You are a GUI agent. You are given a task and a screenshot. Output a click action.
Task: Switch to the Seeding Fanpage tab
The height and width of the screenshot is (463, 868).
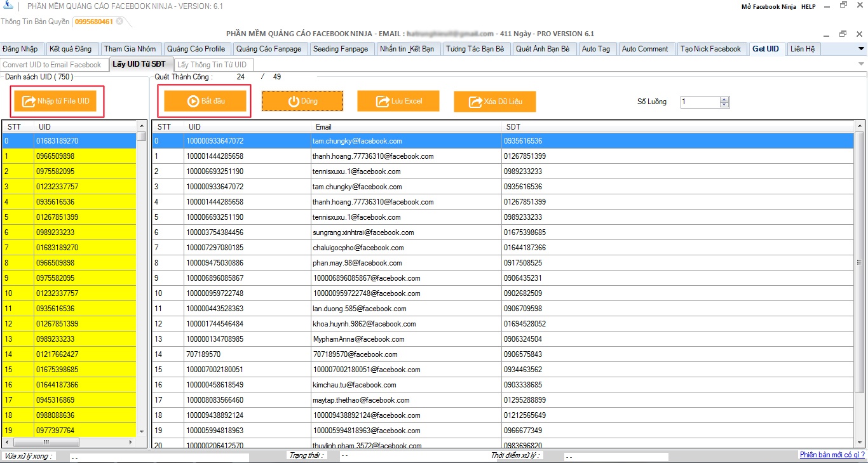point(341,49)
